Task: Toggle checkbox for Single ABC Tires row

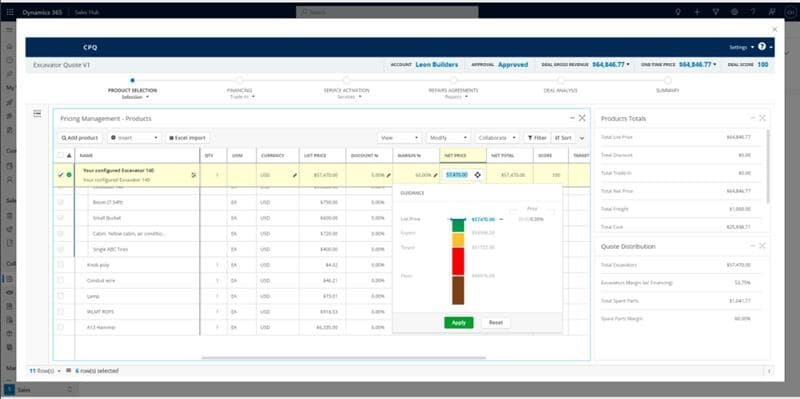Action: coord(61,249)
